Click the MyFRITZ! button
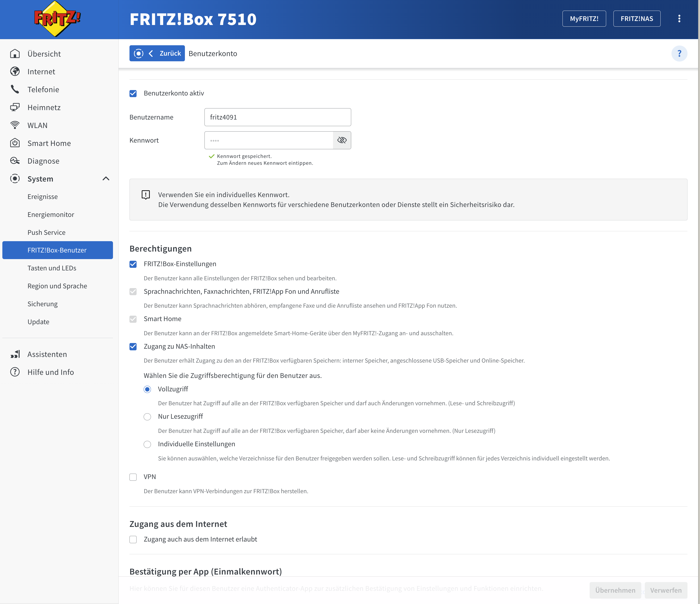The height and width of the screenshot is (604, 700). coord(584,19)
